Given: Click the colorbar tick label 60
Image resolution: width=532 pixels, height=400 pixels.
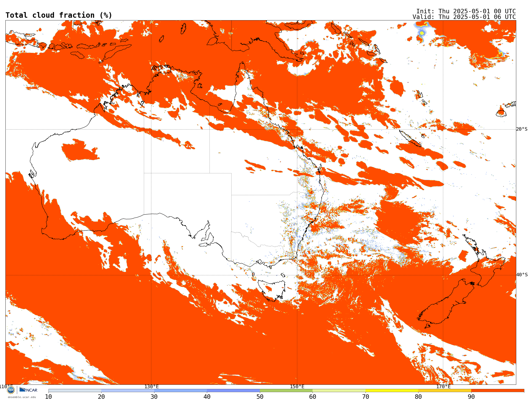Looking at the screenshot, I should click(313, 397).
